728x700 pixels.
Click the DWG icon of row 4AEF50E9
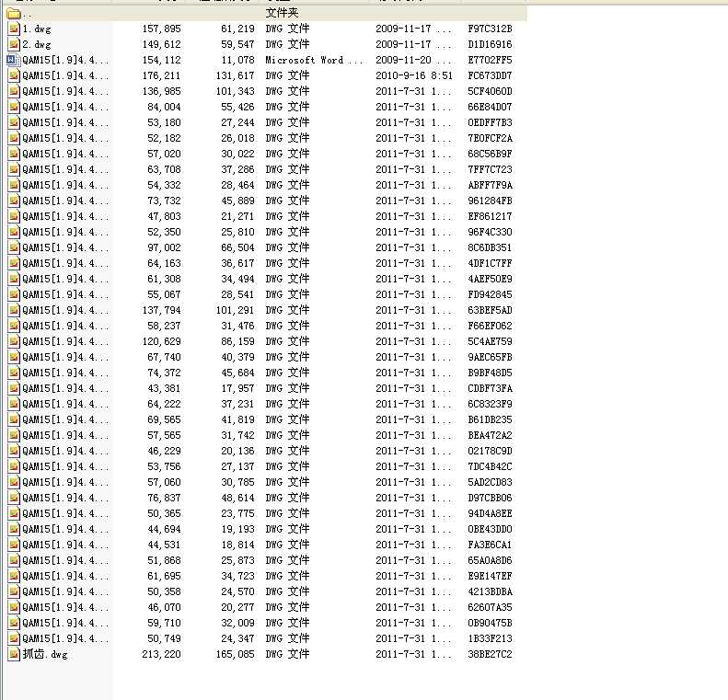[14, 279]
